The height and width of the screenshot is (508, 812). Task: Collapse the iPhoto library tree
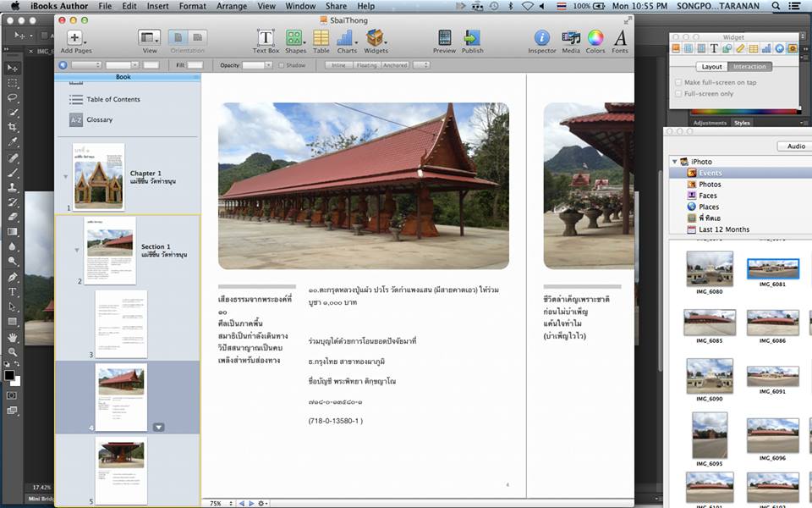[675, 162]
